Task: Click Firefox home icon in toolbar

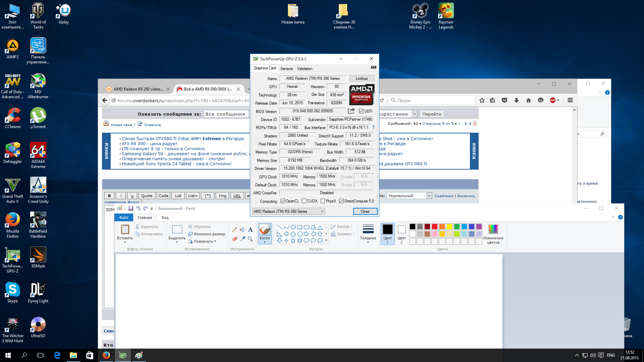Action: (529, 100)
